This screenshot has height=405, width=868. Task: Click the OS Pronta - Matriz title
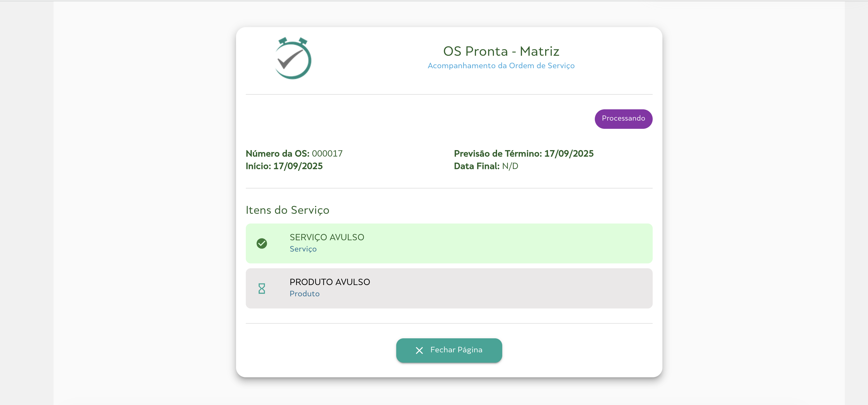click(x=501, y=51)
